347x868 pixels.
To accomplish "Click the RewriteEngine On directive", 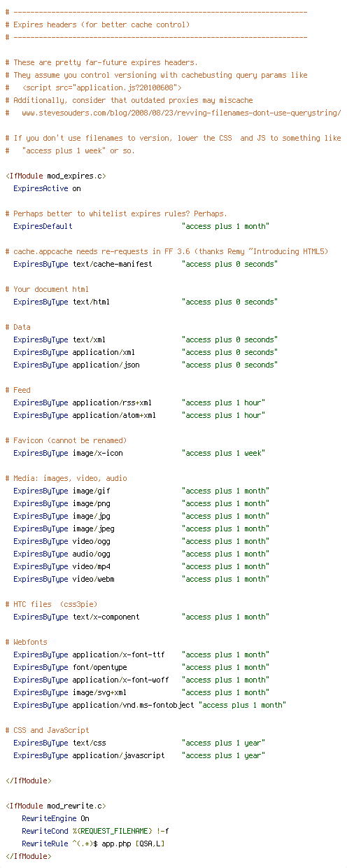I will tap(55, 818).
